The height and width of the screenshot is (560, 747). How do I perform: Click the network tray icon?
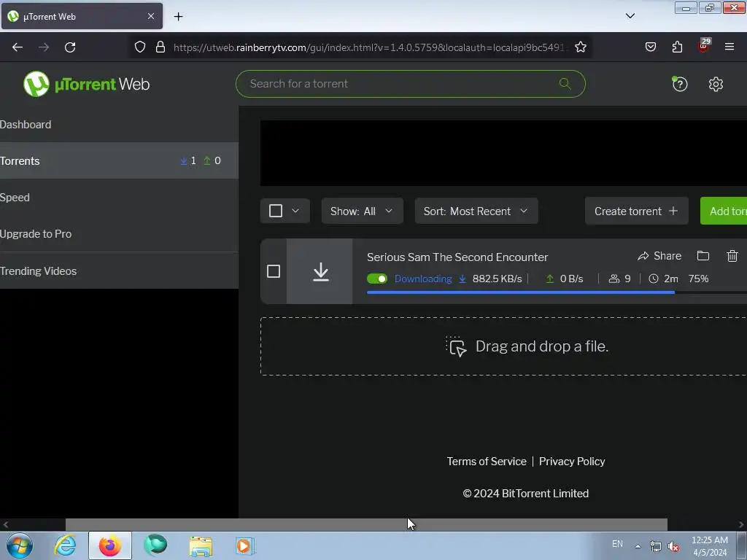[x=656, y=547]
